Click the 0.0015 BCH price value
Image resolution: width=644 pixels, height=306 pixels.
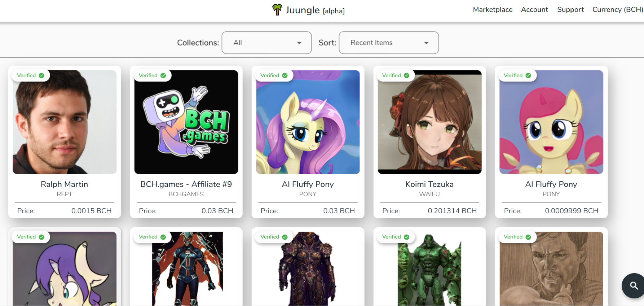coord(91,211)
